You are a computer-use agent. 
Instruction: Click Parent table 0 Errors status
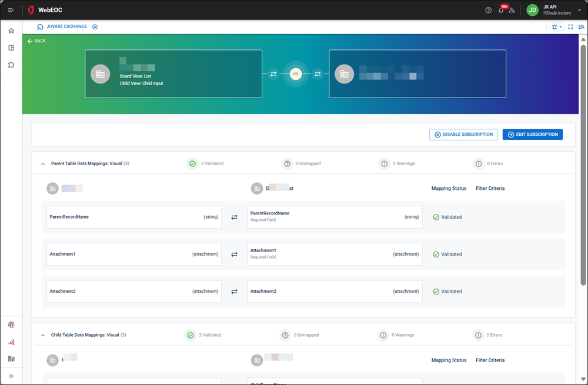point(488,163)
